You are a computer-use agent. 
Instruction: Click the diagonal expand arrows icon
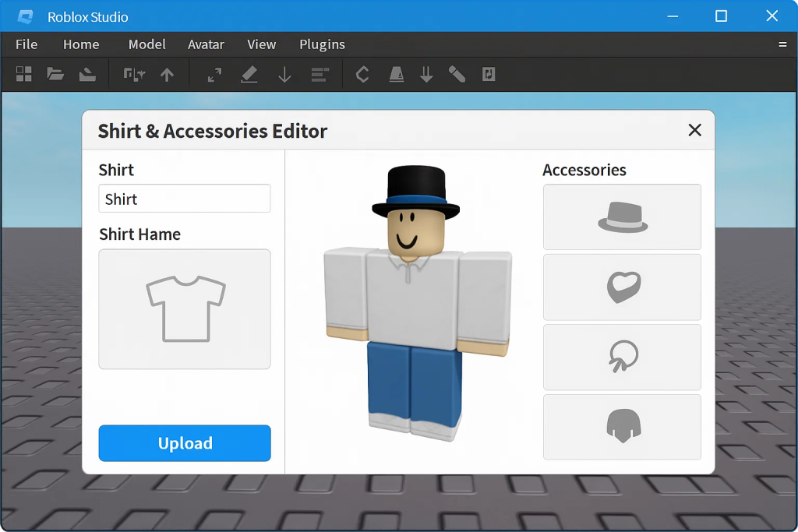215,75
